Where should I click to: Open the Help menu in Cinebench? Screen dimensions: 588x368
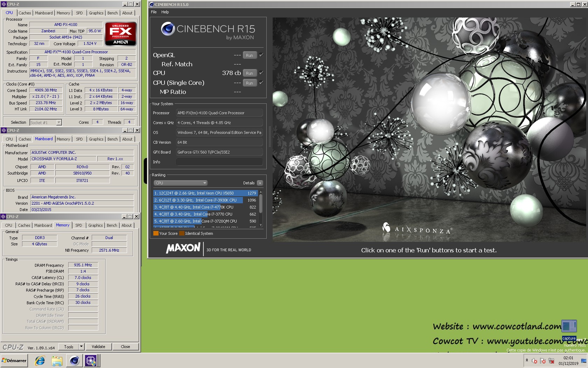pyautogui.click(x=165, y=12)
